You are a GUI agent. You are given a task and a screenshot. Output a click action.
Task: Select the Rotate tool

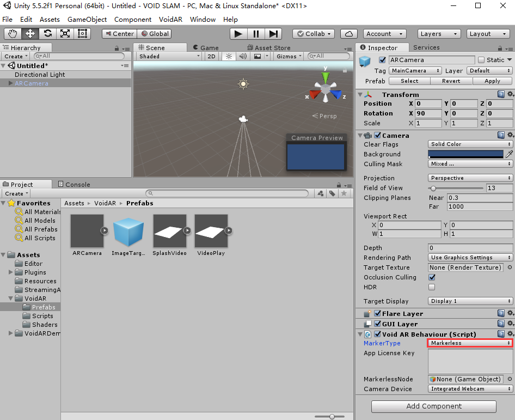click(x=47, y=34)
